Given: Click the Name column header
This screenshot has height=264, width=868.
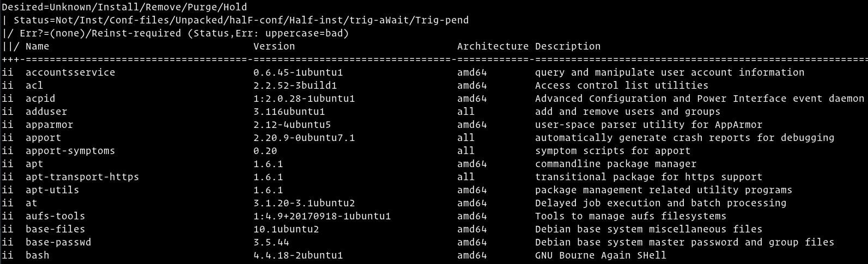Looking at the screenshot, I should point(37,46).
